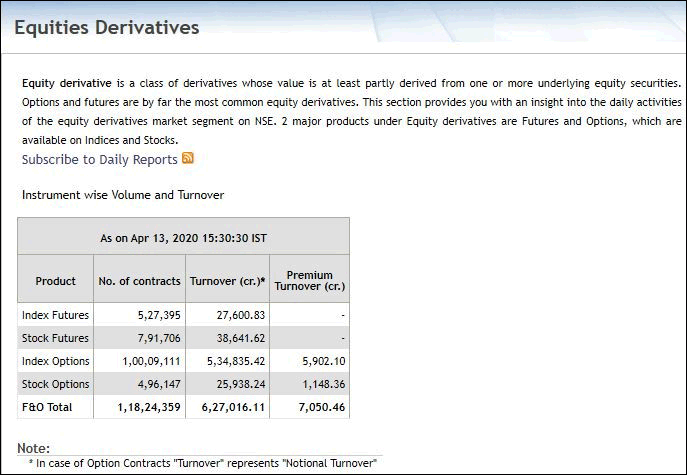Viewport: 687px width, 475px height.
Task: Select the Stock Futures row label
Action: 55,338
